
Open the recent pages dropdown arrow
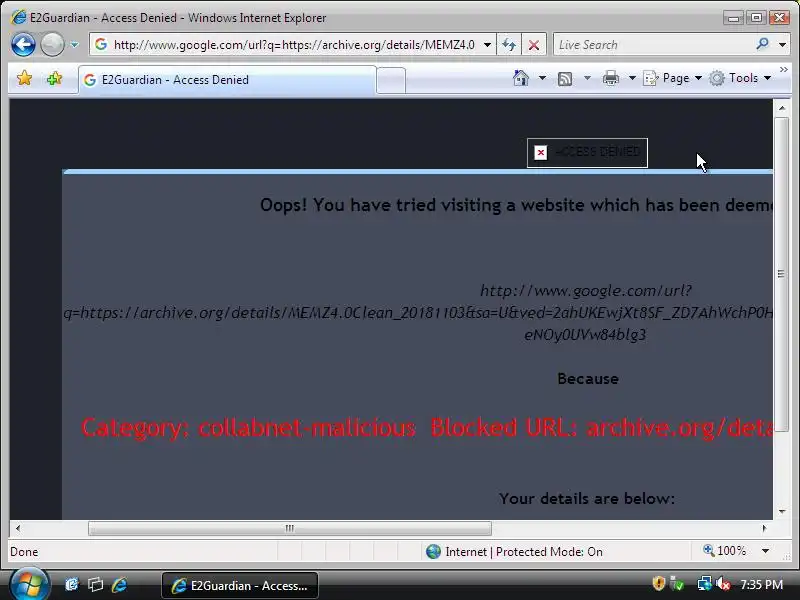[74, 45]
